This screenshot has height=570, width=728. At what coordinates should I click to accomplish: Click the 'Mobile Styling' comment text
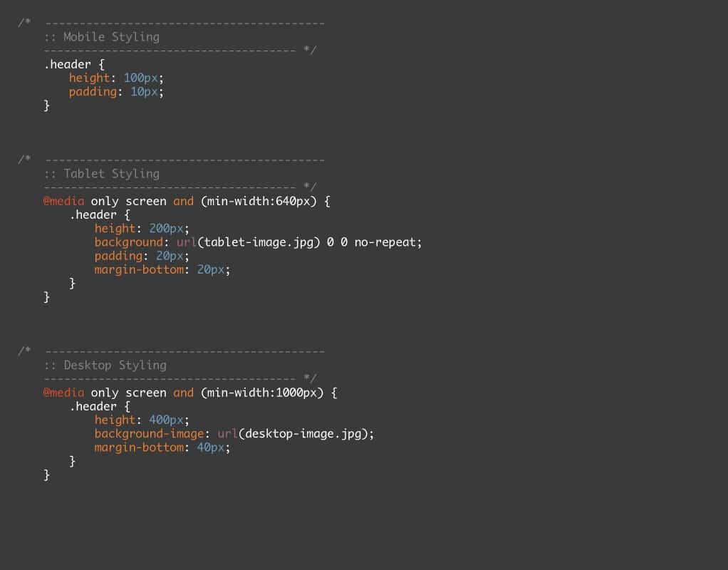click(111, 37)
